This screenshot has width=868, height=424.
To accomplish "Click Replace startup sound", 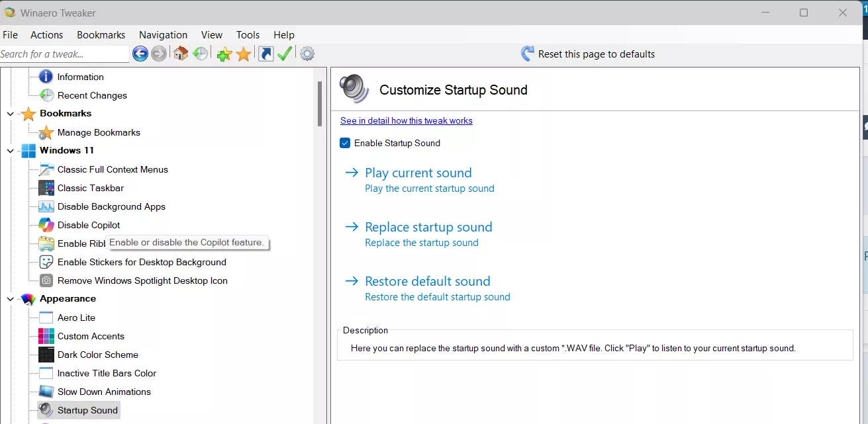I will pyautogui.click(x=428, y=227).
